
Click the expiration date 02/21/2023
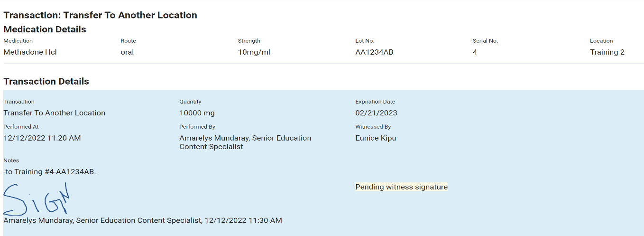(x=376, y=113)
